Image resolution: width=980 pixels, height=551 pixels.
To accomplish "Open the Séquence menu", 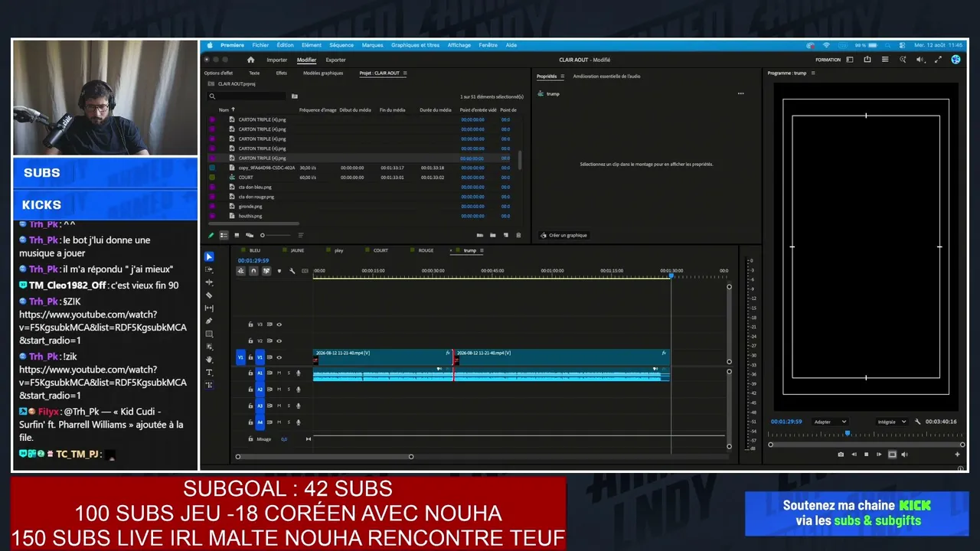I will (341, 45).
